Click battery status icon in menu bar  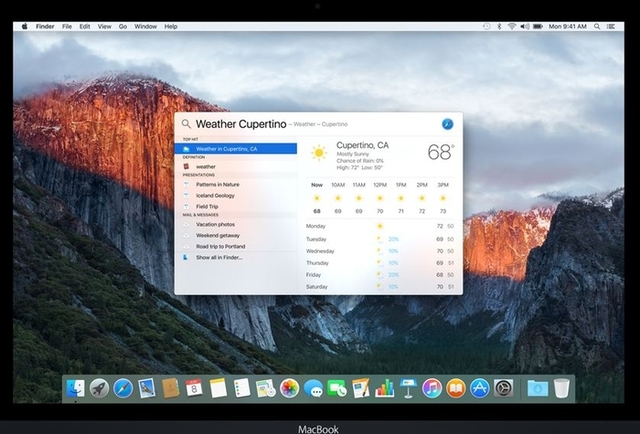point(538,27)
